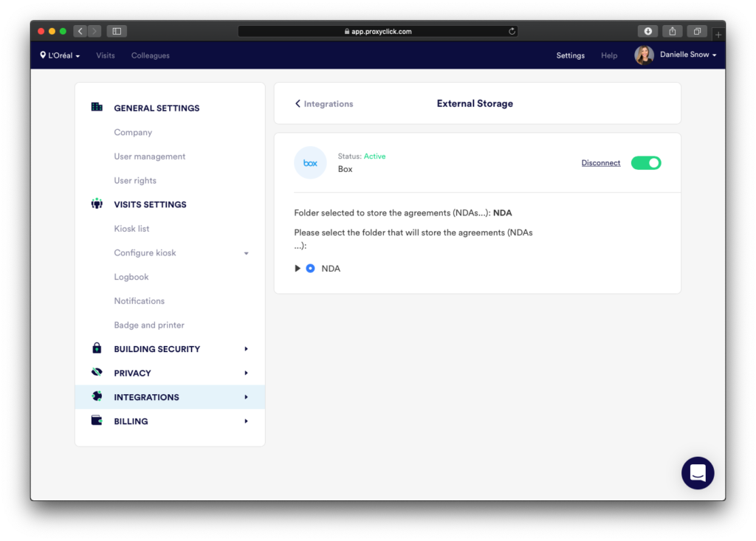This screenshot has height=541, width=756.
Task: Click the Billing wallet icon
Action: tap(97, 421)
